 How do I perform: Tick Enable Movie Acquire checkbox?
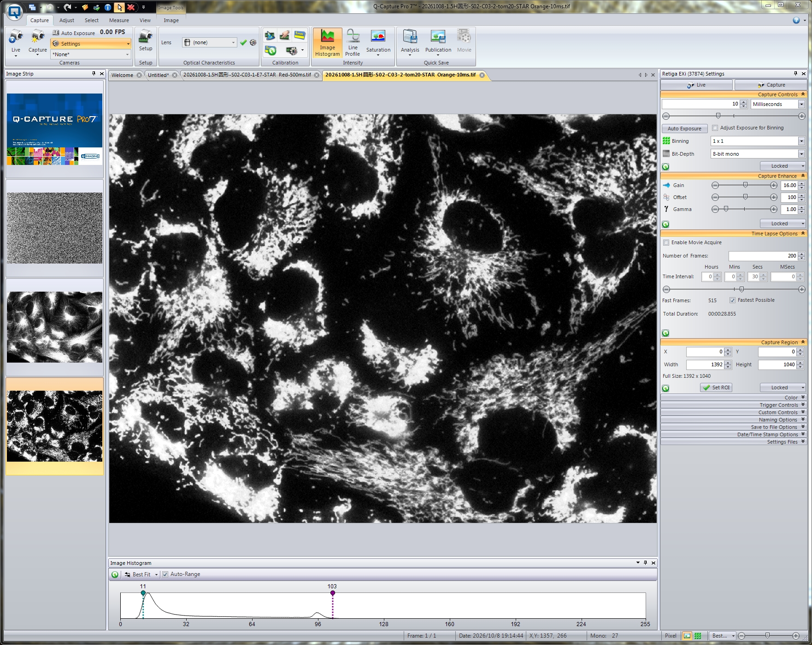coord(666,243)
